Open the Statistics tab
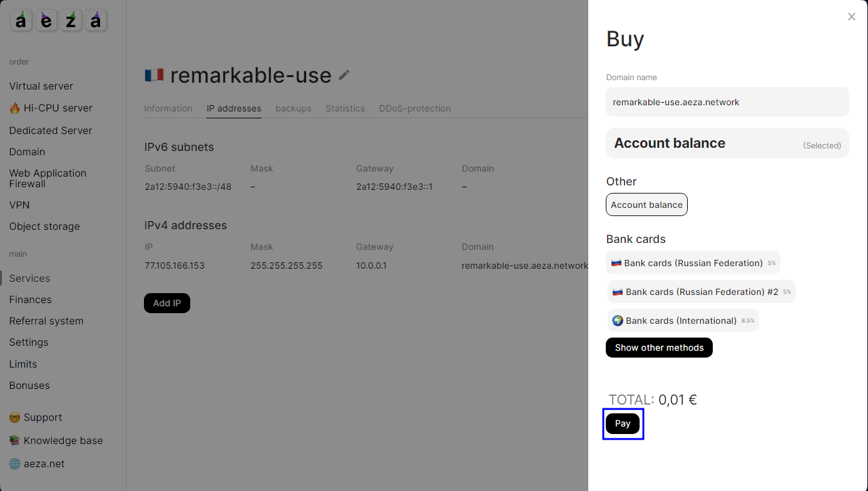This screenshot has height=491, width=868. (345, 108)
